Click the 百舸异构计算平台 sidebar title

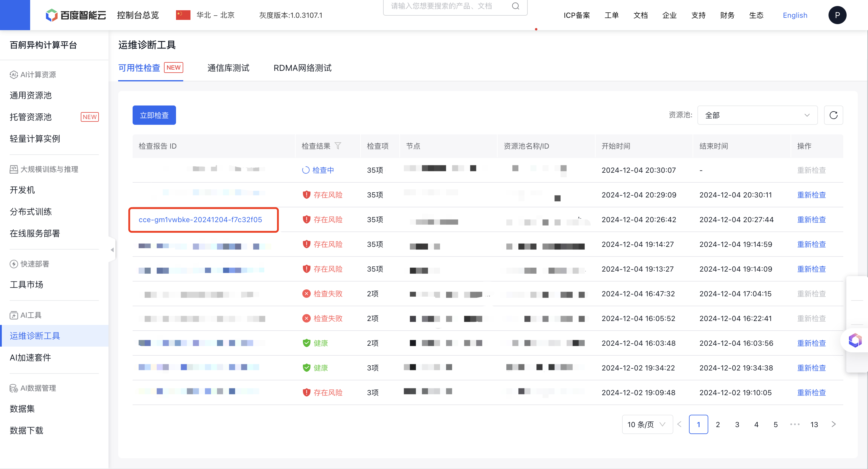43,45
